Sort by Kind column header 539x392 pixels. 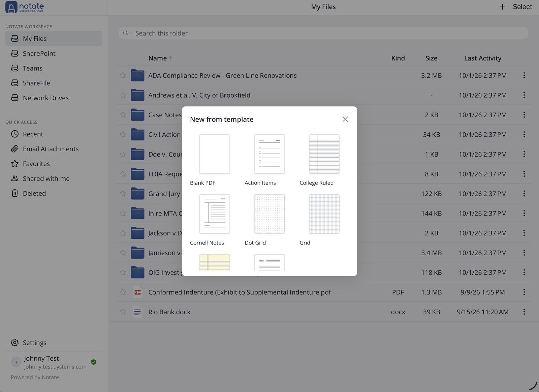pos(398,58)
